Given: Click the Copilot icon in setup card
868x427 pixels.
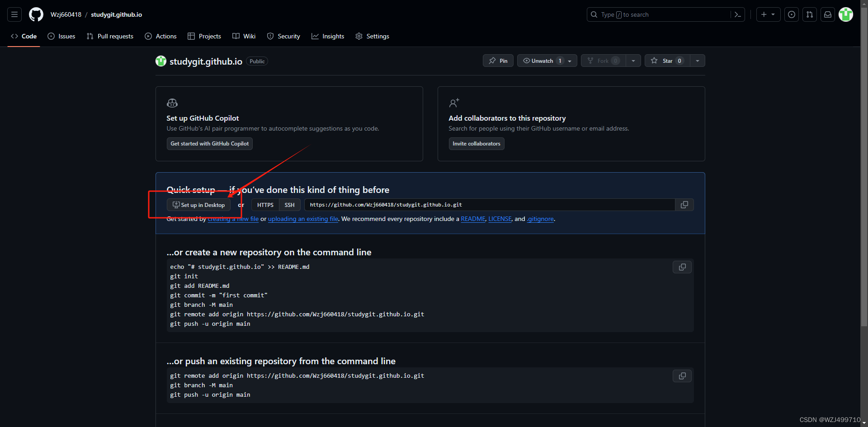Looking at the screenshot, I should 172,103.
